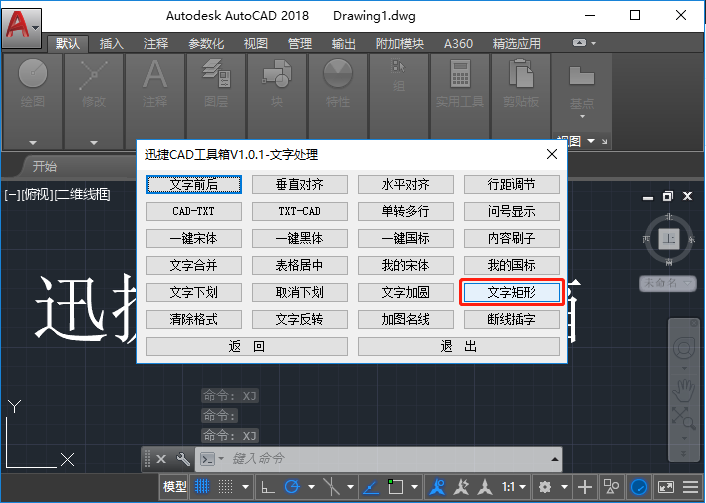
Task: Click the 文字矩形 button
Action: pos(512,293)
